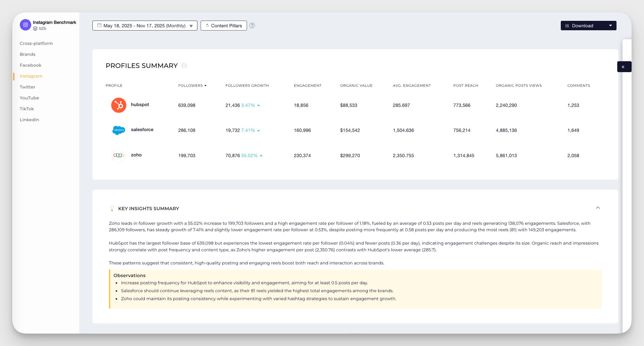Expand the Download options dropdown arrow
Screen dimensions: 644x346
[611, 25]
